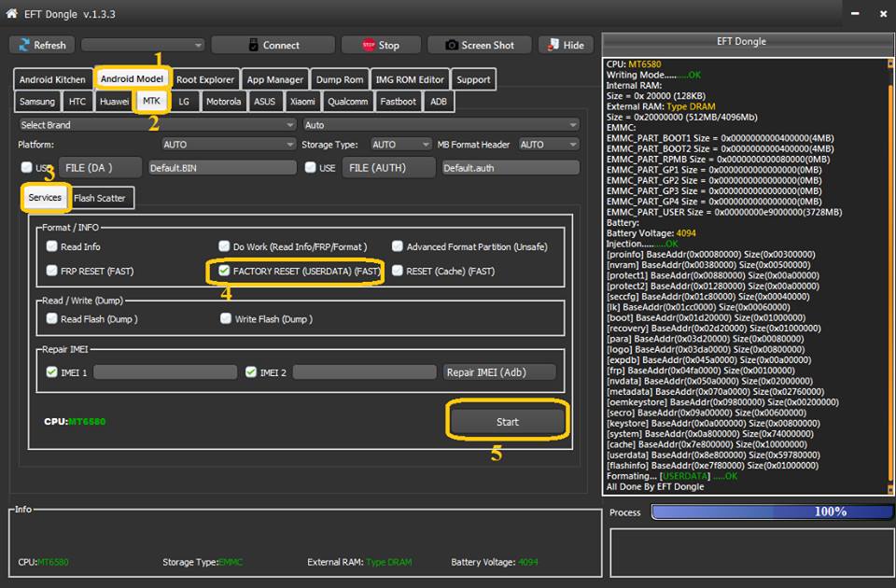Click the IMEI 2 input field
896x588 pixels.
(x=365, y=372)
